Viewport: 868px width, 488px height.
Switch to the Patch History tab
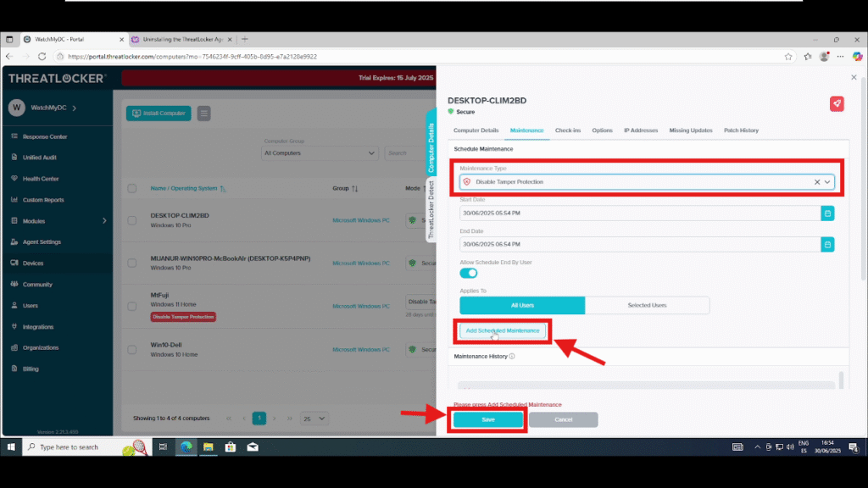741,130
